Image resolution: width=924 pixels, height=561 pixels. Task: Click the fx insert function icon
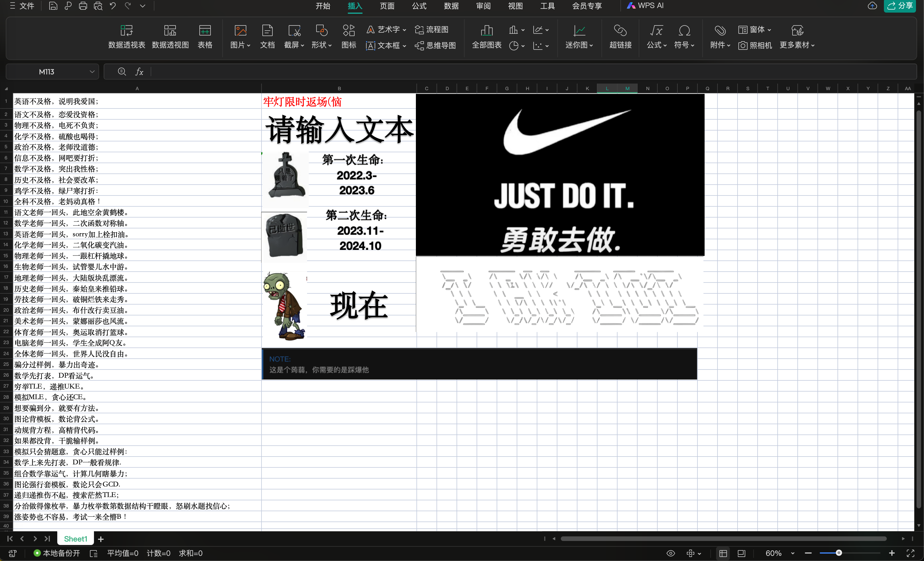[x=139, y=72]
